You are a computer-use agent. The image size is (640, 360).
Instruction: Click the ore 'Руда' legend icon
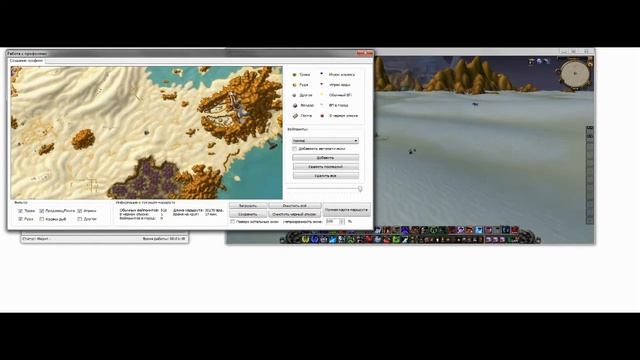(x=294, y=85)
